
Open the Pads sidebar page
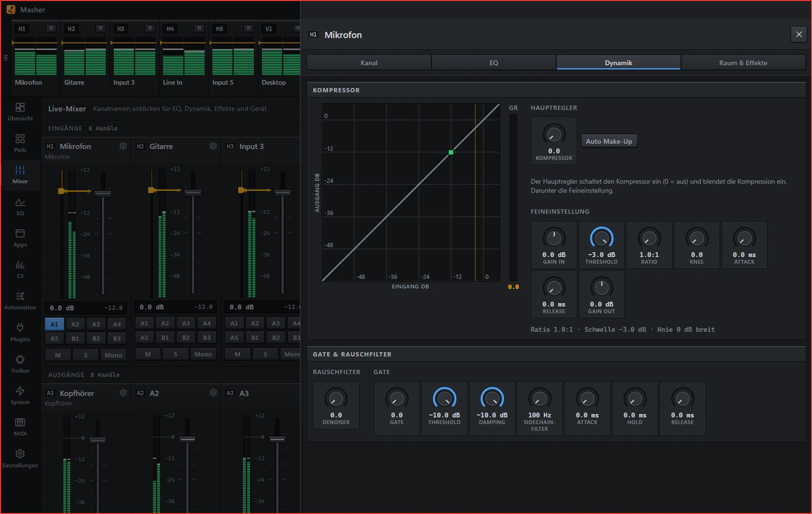[20, 143]
